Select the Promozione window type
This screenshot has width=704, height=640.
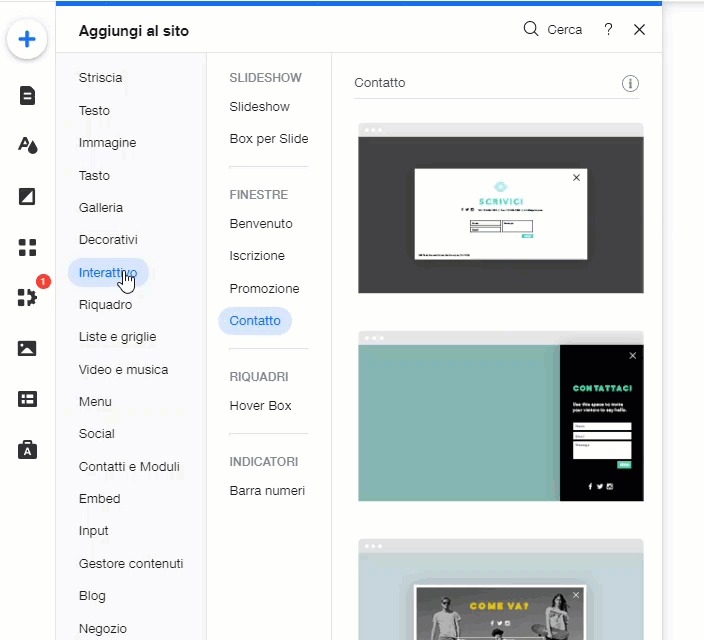264,288
